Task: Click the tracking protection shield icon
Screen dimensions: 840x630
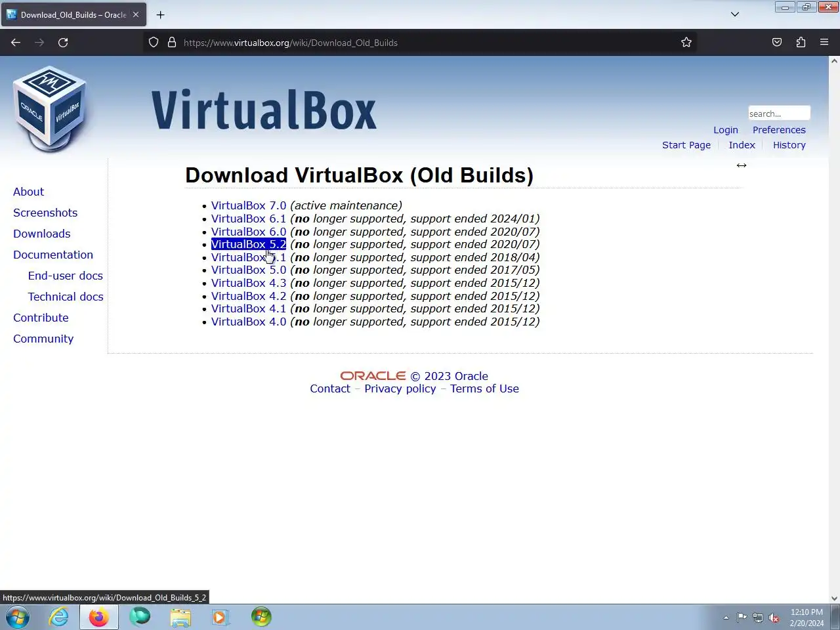Action: 154,43
